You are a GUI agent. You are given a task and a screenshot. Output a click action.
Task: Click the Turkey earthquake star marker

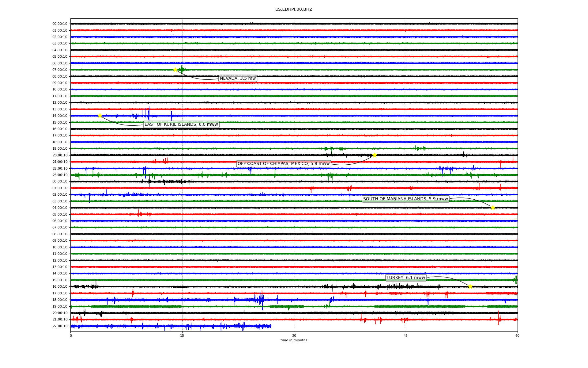(470, 286)
